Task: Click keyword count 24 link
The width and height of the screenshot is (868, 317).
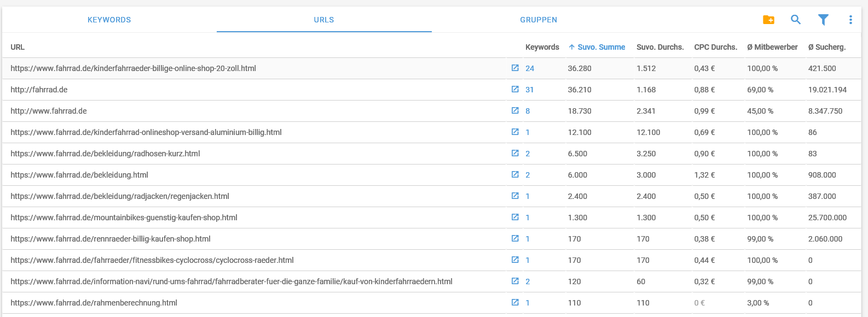Action: click(530, 68)
